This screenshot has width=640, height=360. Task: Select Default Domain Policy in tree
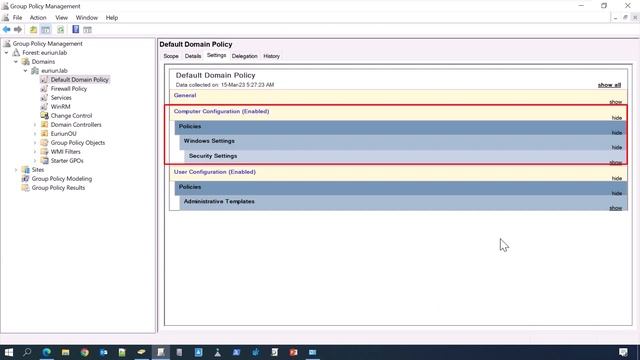[x=80, y=80]
